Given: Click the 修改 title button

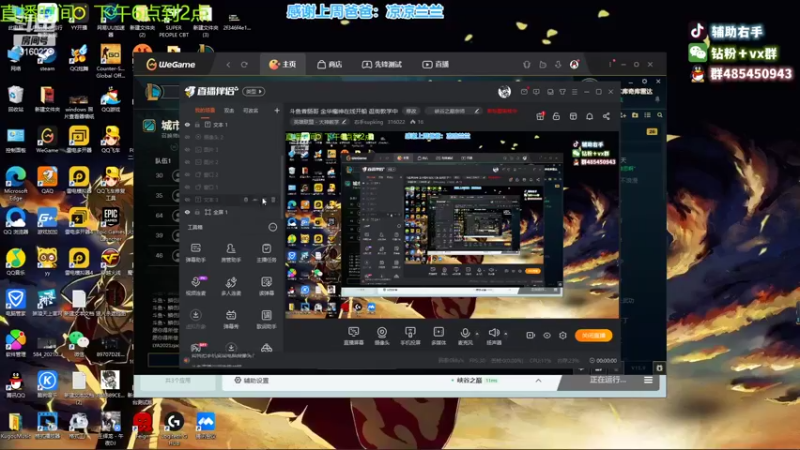Looking at the screenshot, I should (411, 111).
